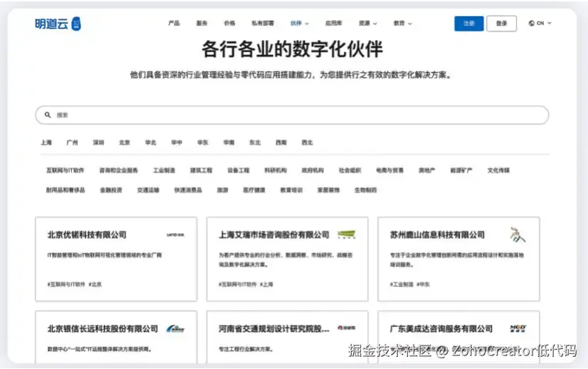
Task: Select the 设备工程 industry filter
Action: pos(238,171)
